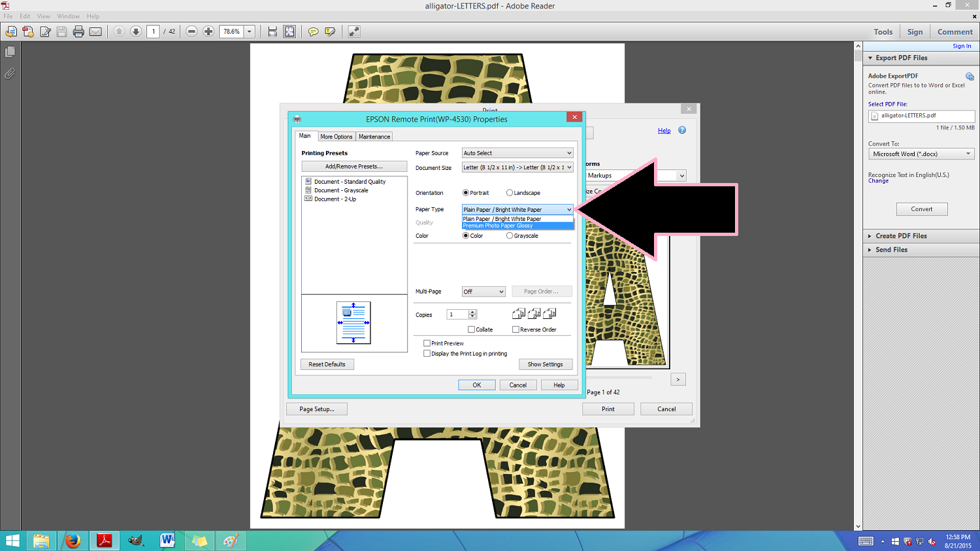The image size is (980, 551).
Task: Click the Page Setup button
Action: click(317, 409)
